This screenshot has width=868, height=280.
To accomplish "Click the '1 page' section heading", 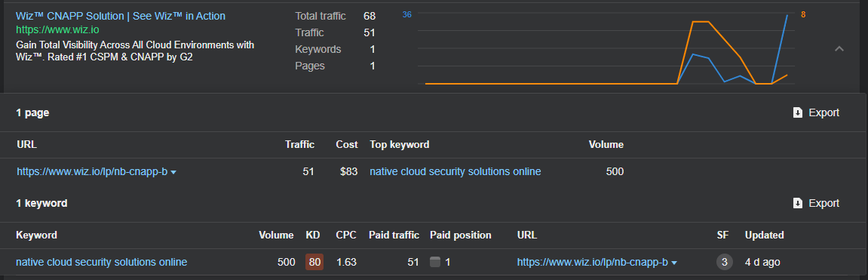I will 32,112.
